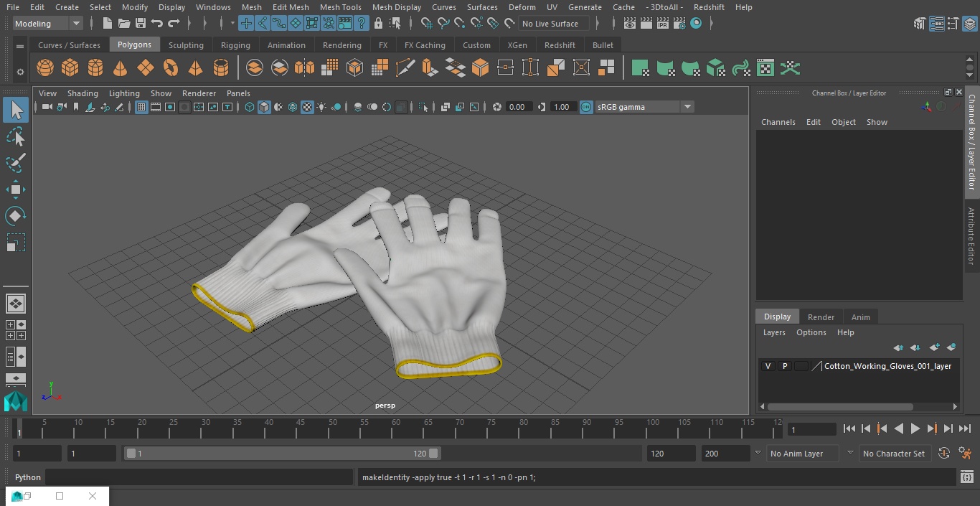This screenshot has width=980, height=506.
Task: Switch to the Render layer tab
Action: 821,317
